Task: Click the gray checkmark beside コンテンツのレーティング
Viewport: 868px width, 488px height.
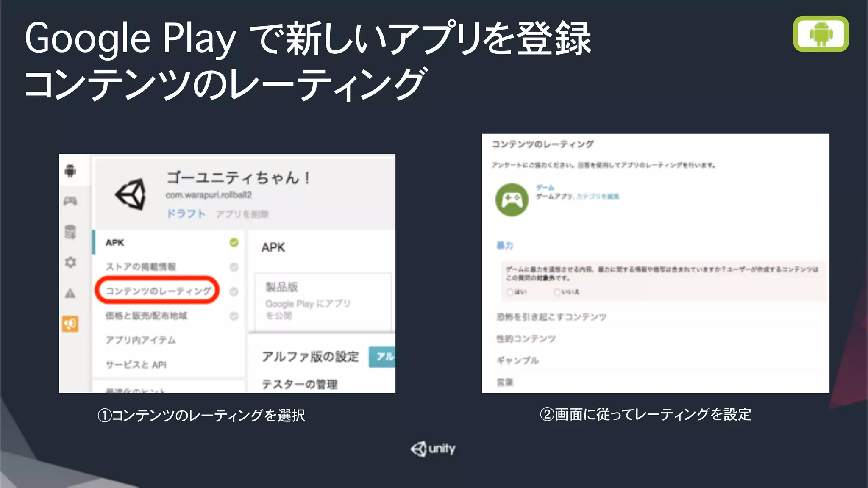Action: [x=234, y=291]
